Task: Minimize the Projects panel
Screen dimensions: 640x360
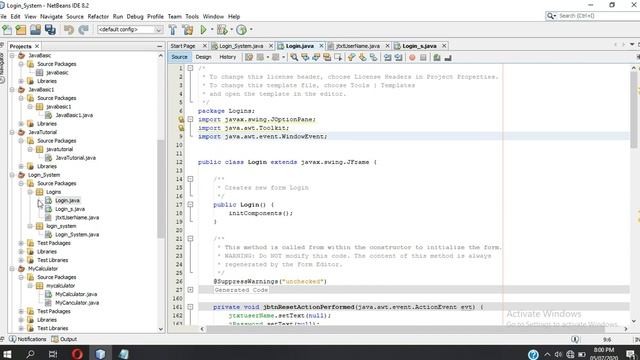Action: (160, 46)
